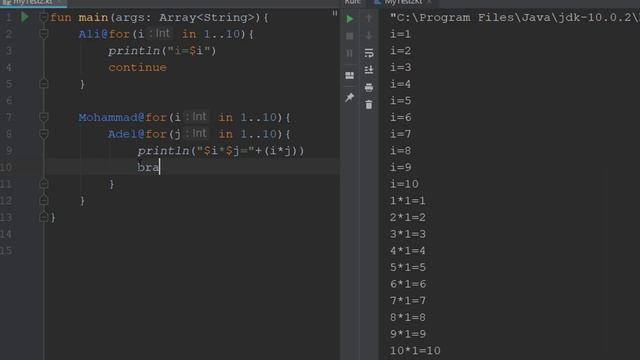The width and height of the screenshot is (640, 360).
Task: Click line number 6 in gutter
Action: point(9,100)
